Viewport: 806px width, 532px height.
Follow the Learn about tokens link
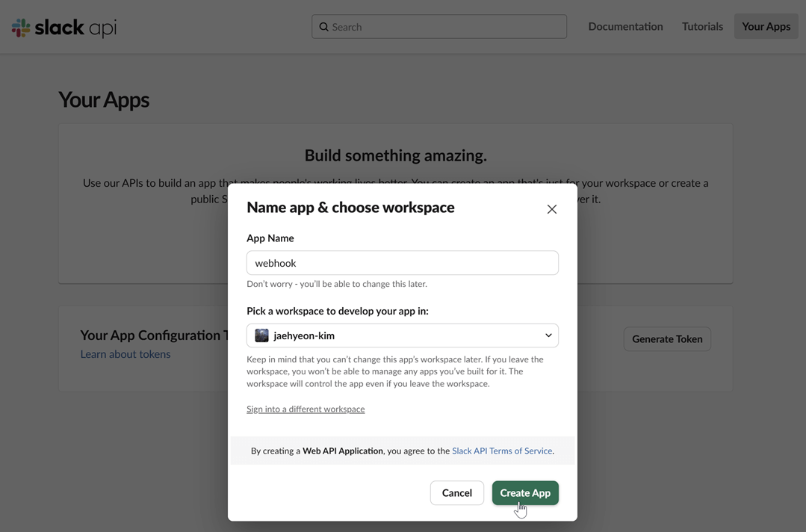point(125,353)
